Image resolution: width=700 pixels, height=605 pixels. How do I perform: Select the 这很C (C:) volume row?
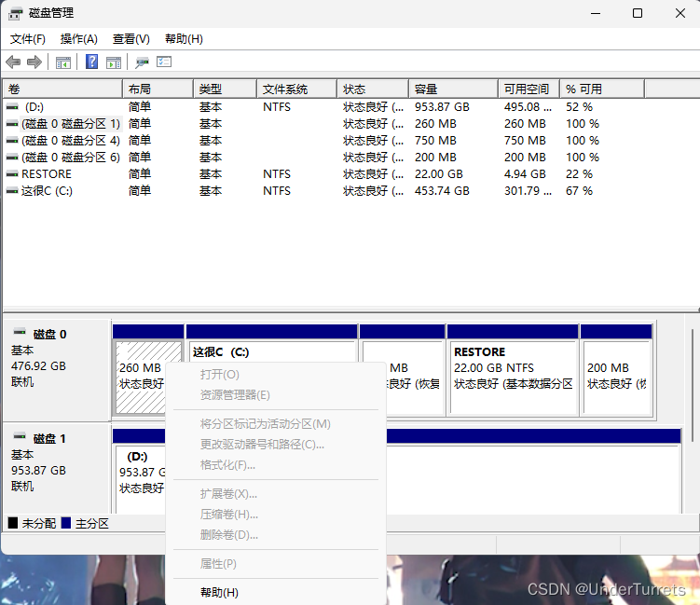(324, 191)
